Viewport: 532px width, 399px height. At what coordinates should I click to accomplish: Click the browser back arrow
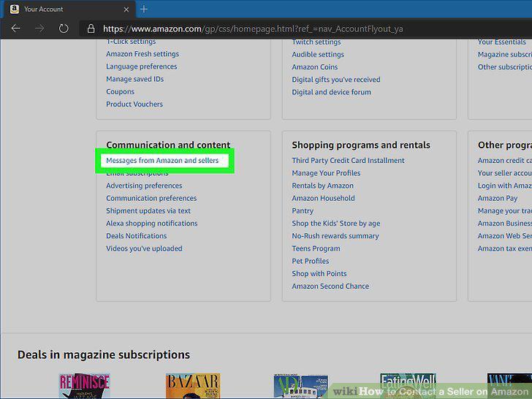[15, 28]
